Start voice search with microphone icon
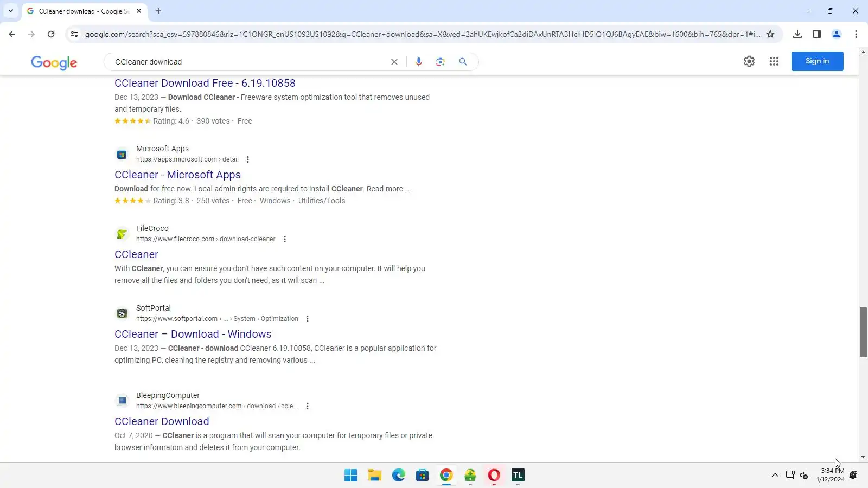The image size is (868, 488). pos(419,62)
